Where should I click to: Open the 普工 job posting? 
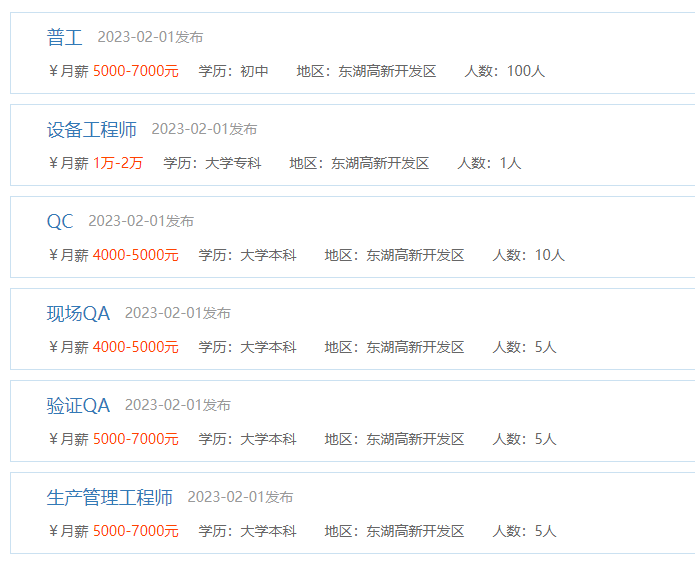click(x=65, y=38)
